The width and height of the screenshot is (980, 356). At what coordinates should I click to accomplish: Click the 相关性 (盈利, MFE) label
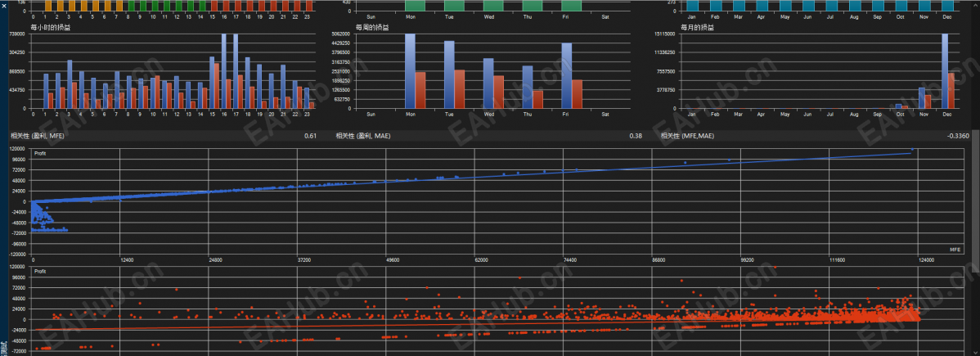(x=38, y=135)
